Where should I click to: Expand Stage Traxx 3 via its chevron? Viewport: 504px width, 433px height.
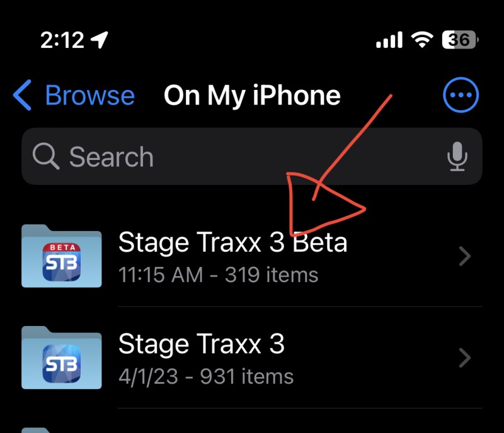[x=465, y=357]
